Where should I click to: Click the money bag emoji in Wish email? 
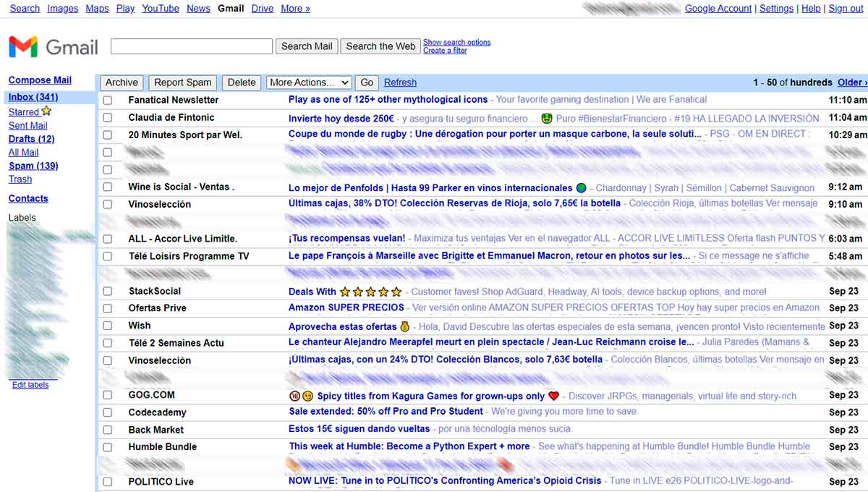coord(405,327)
